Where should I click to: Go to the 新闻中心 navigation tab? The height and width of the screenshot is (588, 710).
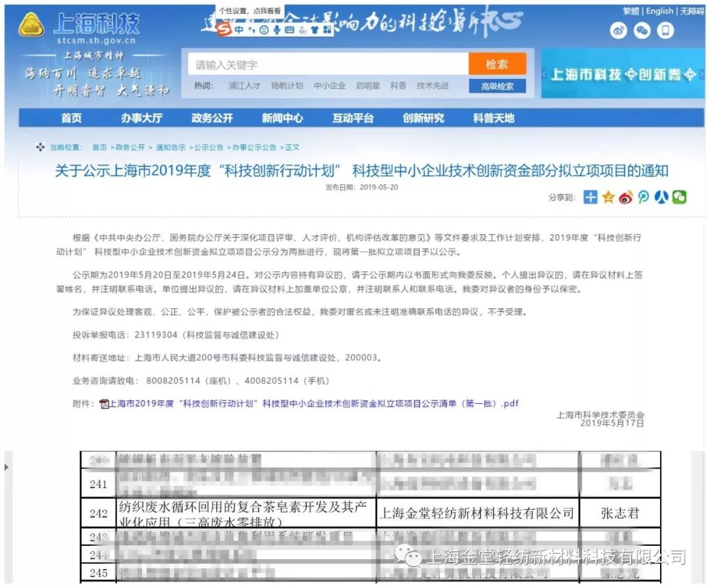point(282,118)
